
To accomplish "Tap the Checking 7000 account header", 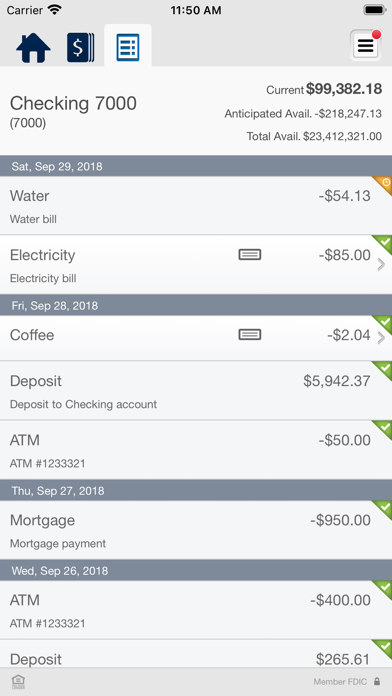I will [x=196, y=111].
